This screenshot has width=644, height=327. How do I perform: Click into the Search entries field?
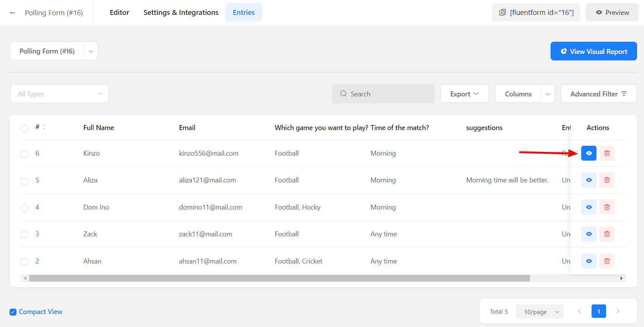pyautogui.click(x=387, y=94)
